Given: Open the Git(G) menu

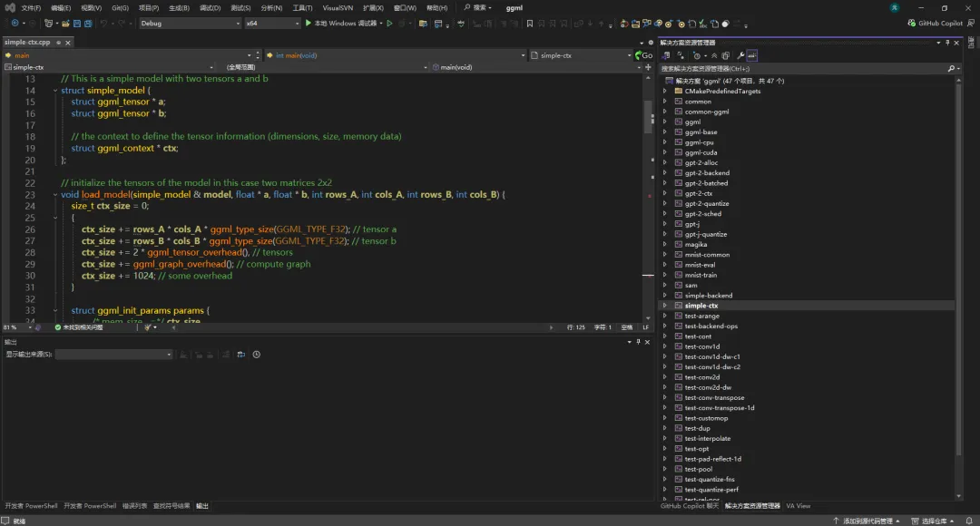Looking at the screenshot, I should (x=120, y=7).
